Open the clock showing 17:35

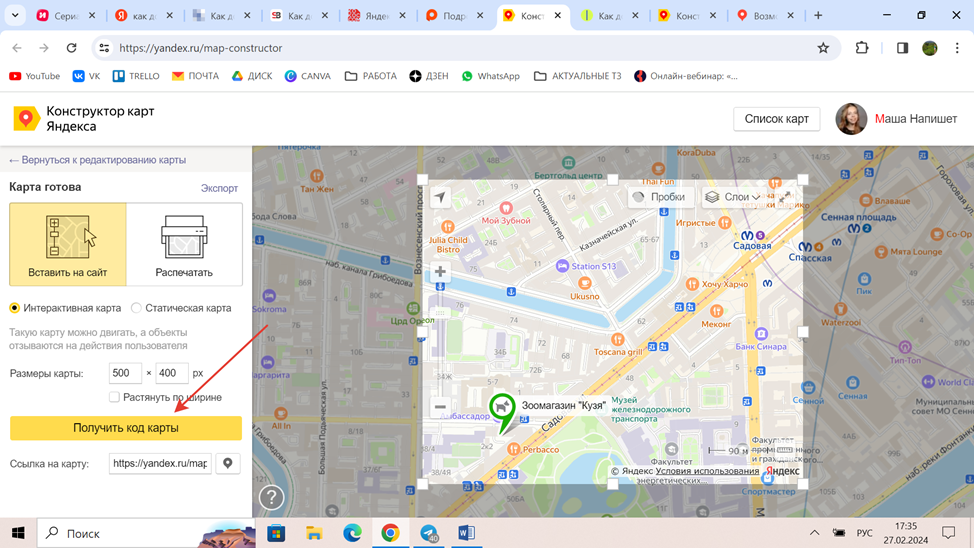[x=906, y=533]
